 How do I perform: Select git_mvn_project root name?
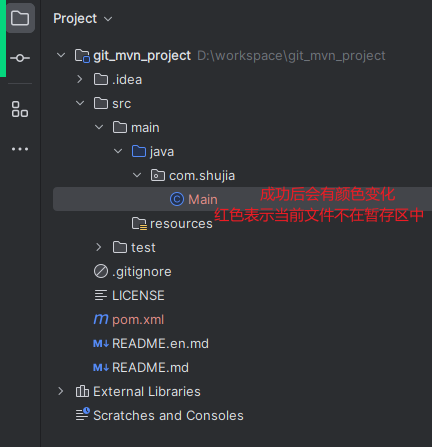142,56
